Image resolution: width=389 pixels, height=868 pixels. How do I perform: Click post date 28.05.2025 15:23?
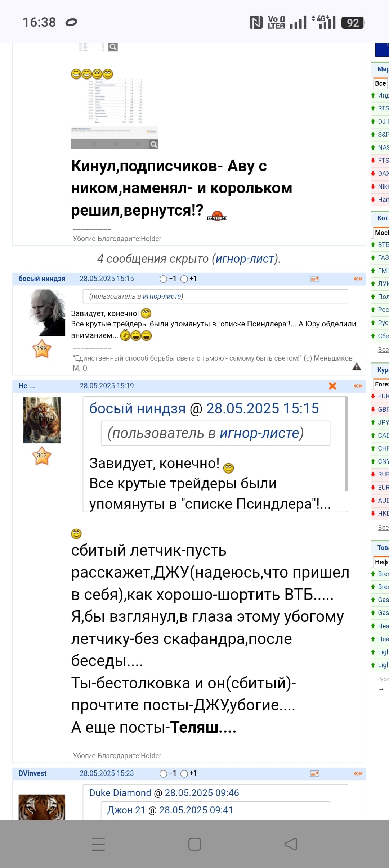pyautogui.click(x=107, y=773)
